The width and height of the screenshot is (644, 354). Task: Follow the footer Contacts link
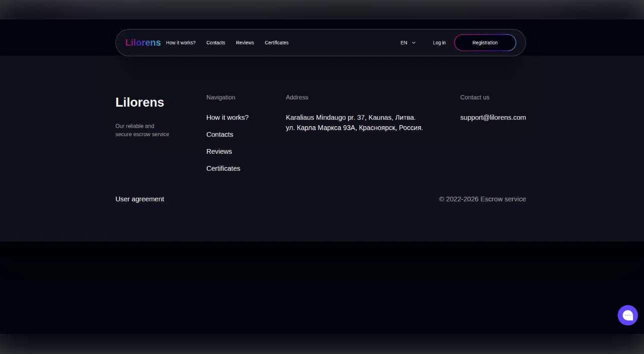(x=219, y=135)
